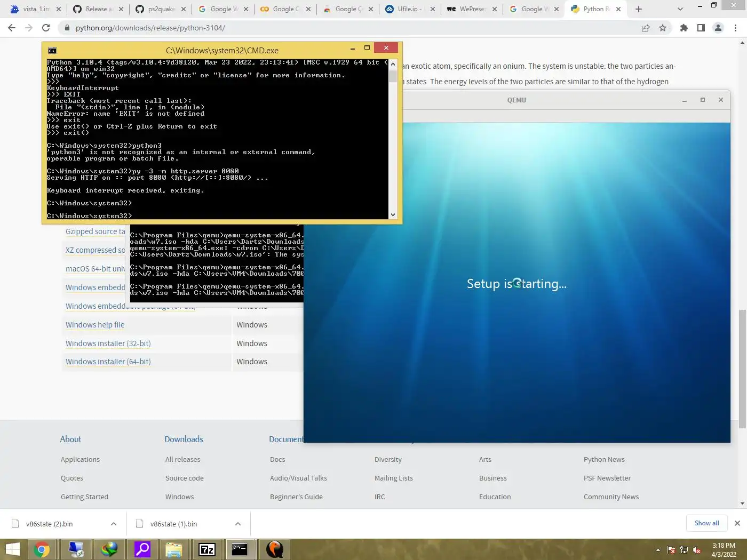Open the Beginner's Guide link
The height and width of the screenshot is (560, 747).
point(296,497)
